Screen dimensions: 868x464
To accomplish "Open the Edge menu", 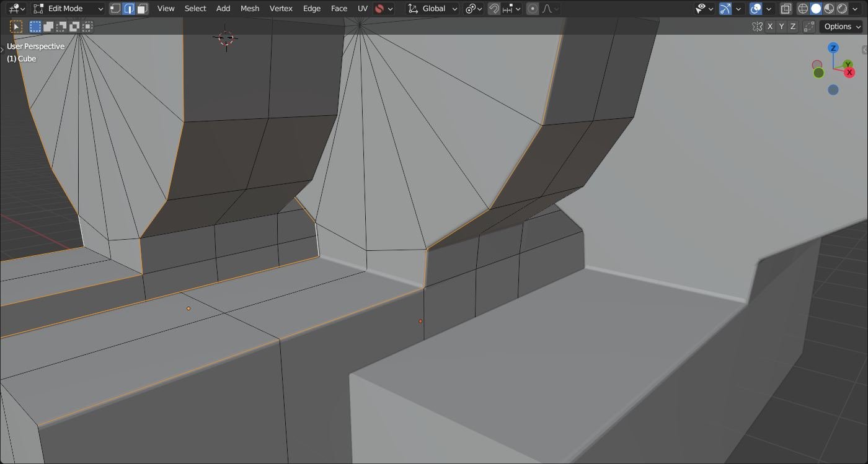I will 312,9.
